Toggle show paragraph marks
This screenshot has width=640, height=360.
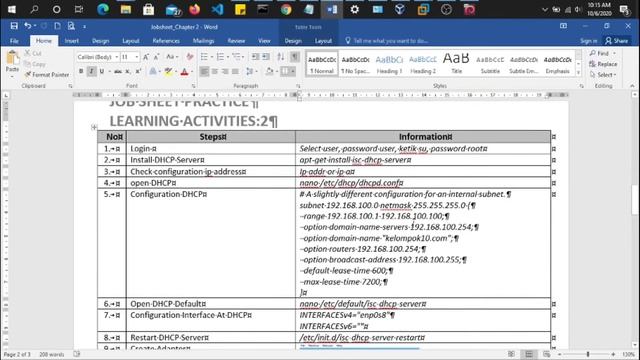pyautogui.click(x=295, y=57)
